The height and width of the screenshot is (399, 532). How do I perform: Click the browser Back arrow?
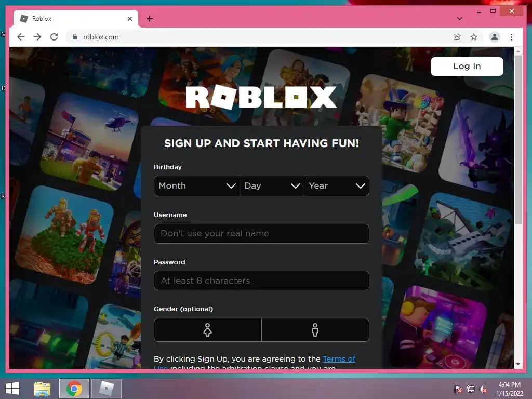21,37
